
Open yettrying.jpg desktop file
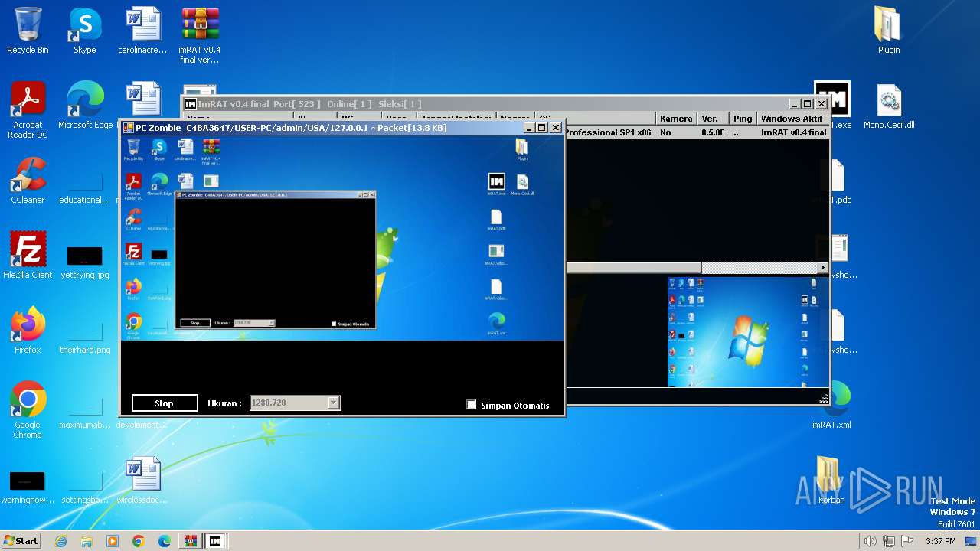[85, 262]
